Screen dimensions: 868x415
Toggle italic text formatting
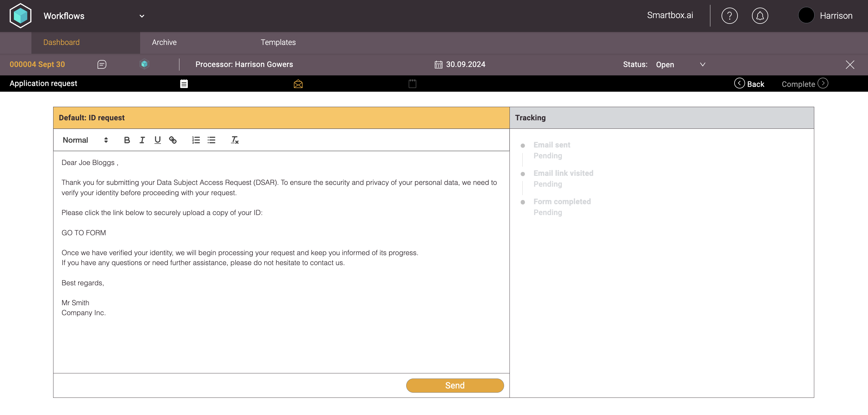142,140
